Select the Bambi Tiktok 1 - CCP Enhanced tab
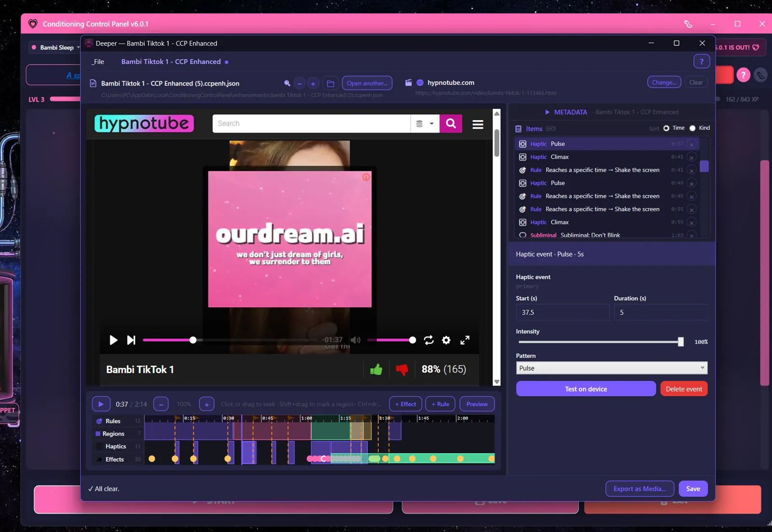772x532 pixels. [171, 62]
